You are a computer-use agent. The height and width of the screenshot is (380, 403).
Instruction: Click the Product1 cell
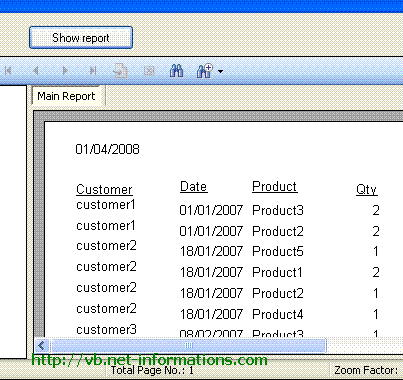point(277,272)
